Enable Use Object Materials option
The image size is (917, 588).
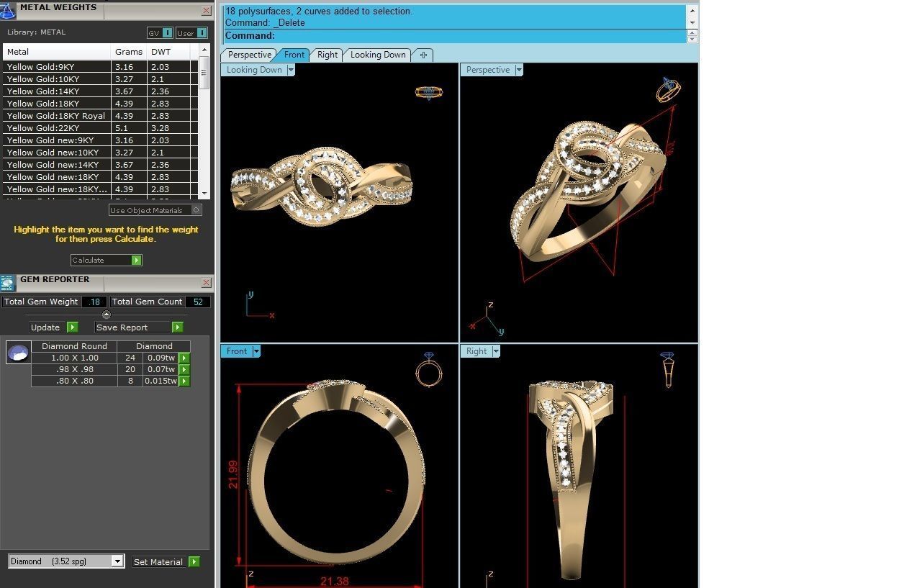point(196,210)
